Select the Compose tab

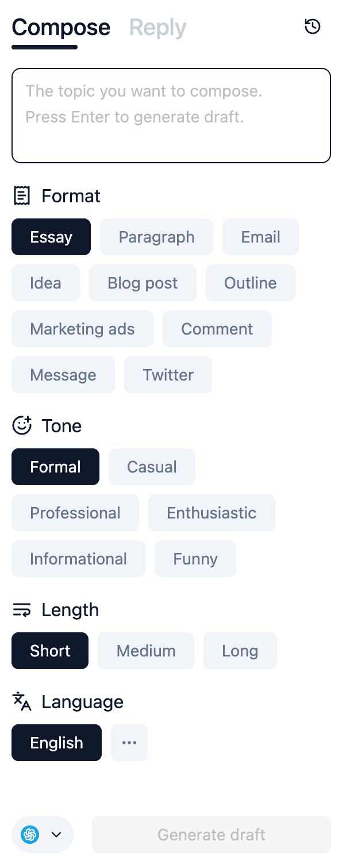coord(61,27)
